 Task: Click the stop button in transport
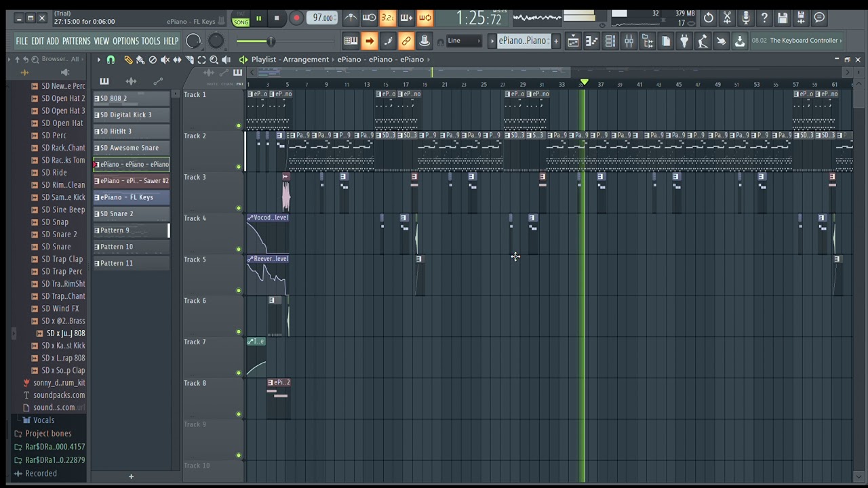(x=277, y=18)
